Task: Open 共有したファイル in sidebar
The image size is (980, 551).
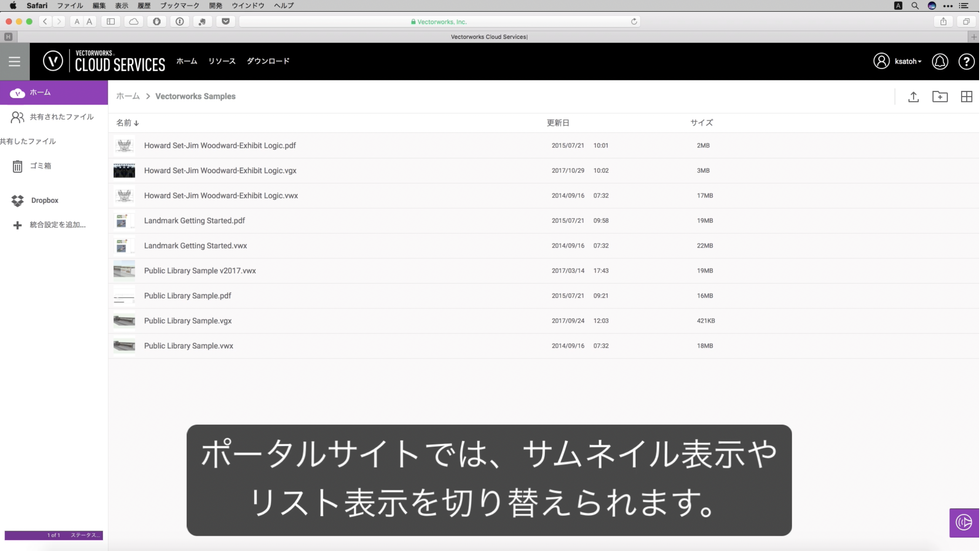Action: [x=28, y=142]
